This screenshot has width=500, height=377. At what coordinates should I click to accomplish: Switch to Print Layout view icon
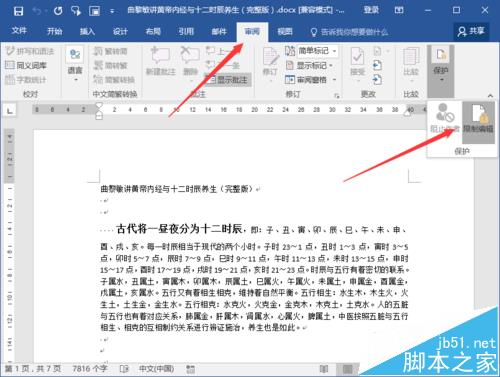(347, 369)
